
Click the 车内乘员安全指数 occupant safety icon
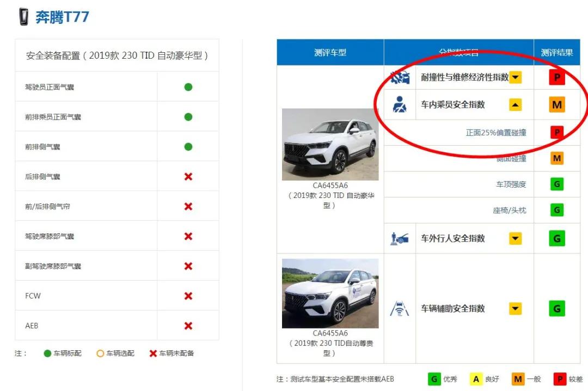coord(400,104)
